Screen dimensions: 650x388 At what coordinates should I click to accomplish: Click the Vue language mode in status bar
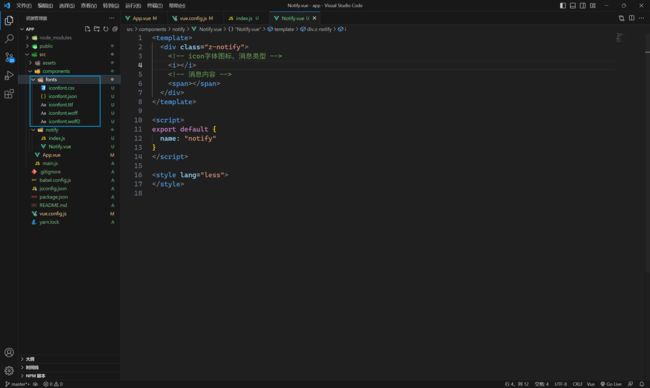pyautogui.click(x=591, y=384)
